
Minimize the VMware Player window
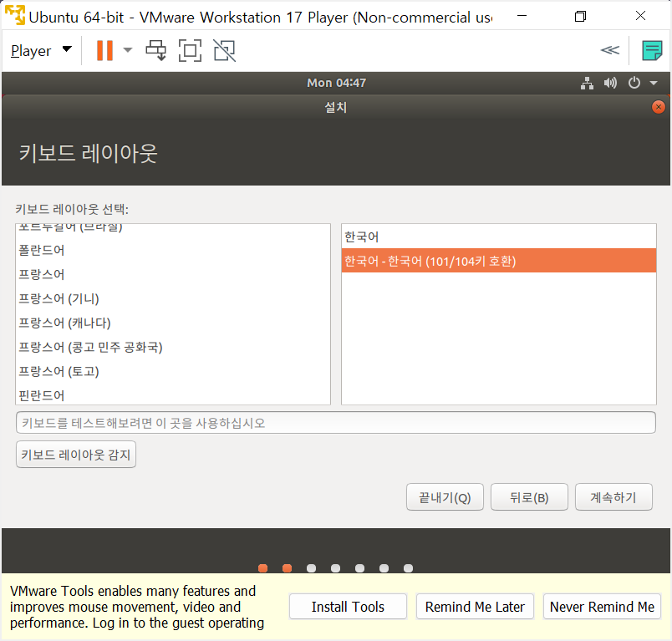tap(522, 16)
